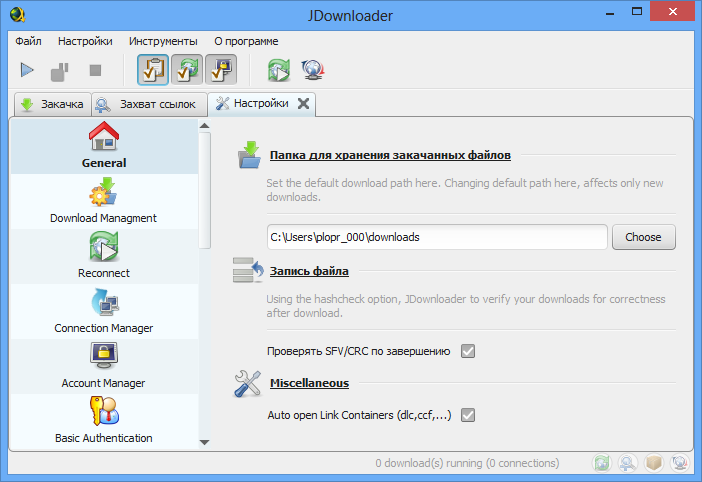
Task: Close the Настройки tab
Action: (x=304, y=103)
